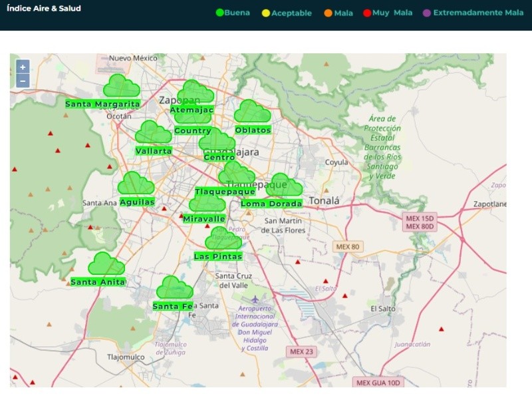Click the yellow Aceptable legend dot
Viewport: 532px width, 396px height.
(x=266, y=13)
